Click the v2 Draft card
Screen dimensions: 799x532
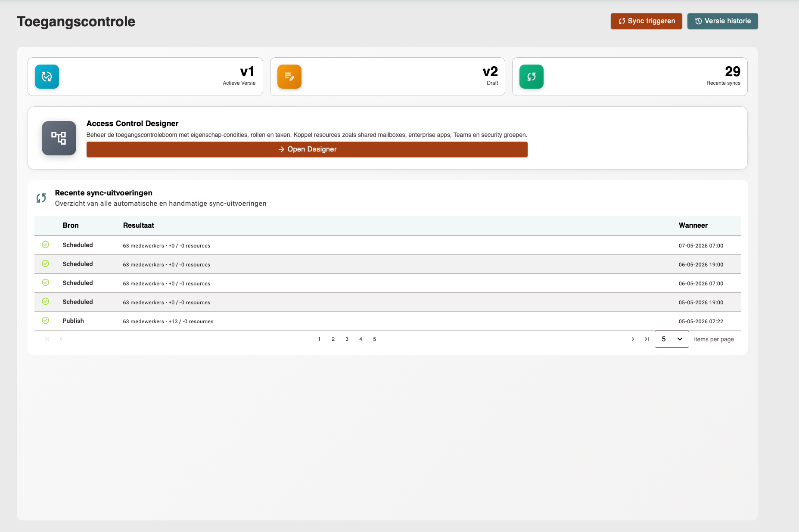388,77
